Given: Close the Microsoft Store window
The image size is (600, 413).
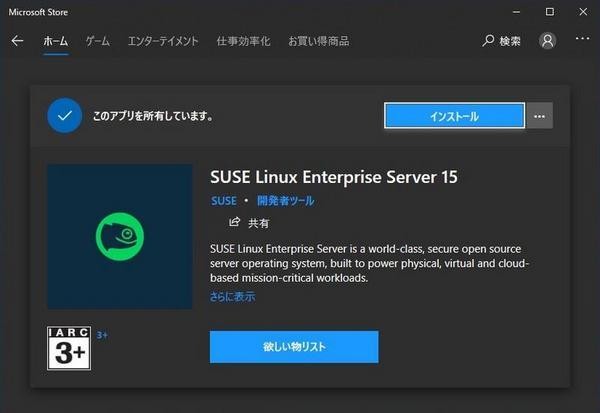Looking at the screenshot, I should [583, 12].
